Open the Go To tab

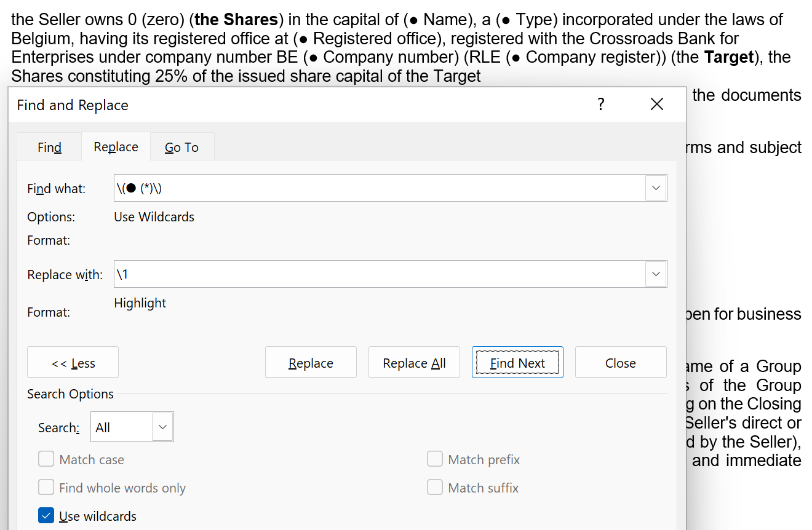coord(181,147)
